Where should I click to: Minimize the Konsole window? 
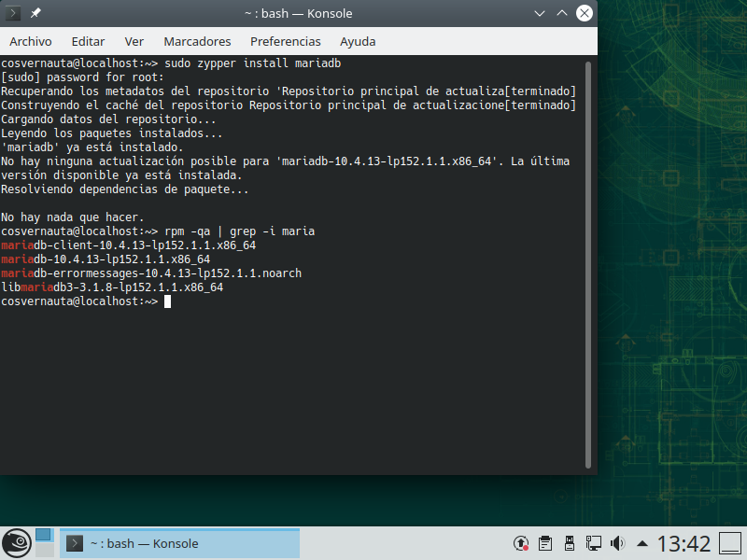(x=540, y=13)
